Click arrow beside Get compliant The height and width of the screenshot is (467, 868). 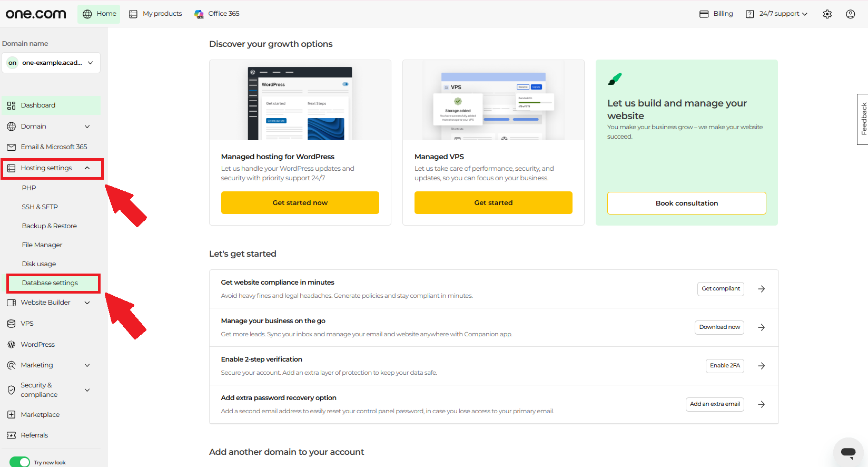pos(761,289)
